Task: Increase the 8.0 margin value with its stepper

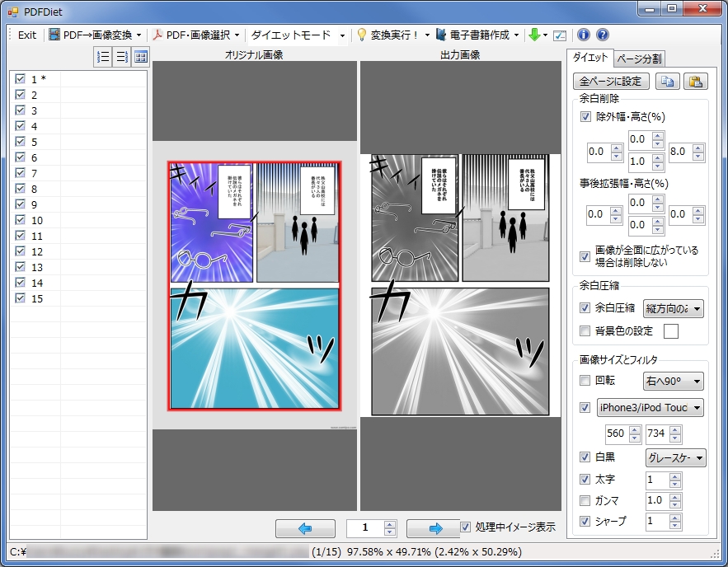Action: [x=697, y=148]
